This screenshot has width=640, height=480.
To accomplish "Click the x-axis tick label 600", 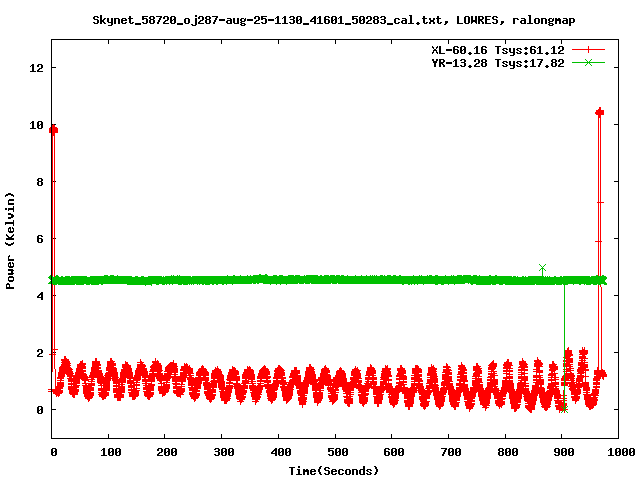I will point(394,452).
